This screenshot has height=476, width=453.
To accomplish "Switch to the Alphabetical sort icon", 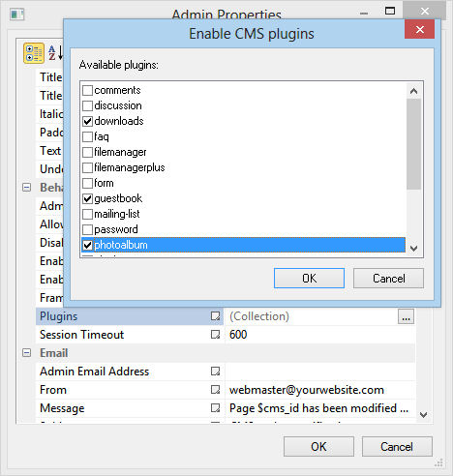I will [x=55, y=53].
